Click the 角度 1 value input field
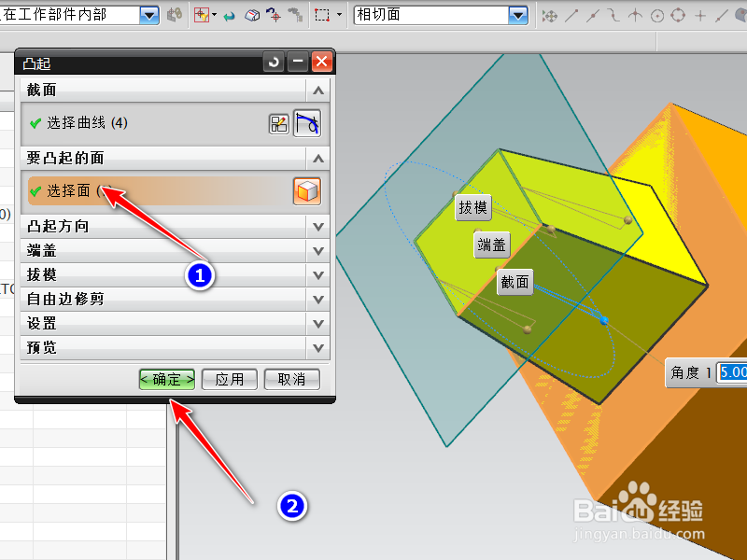 [x=733, y=371]
